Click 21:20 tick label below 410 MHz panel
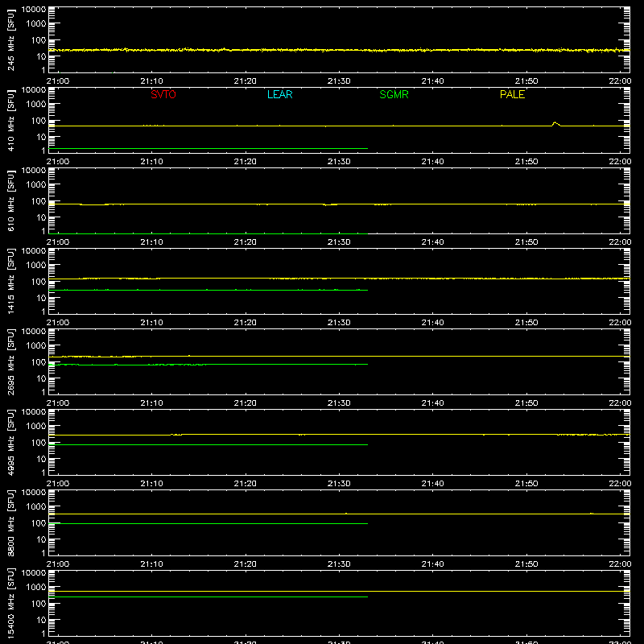This screenshot has width=644, height=644. [x=246, y=162]
